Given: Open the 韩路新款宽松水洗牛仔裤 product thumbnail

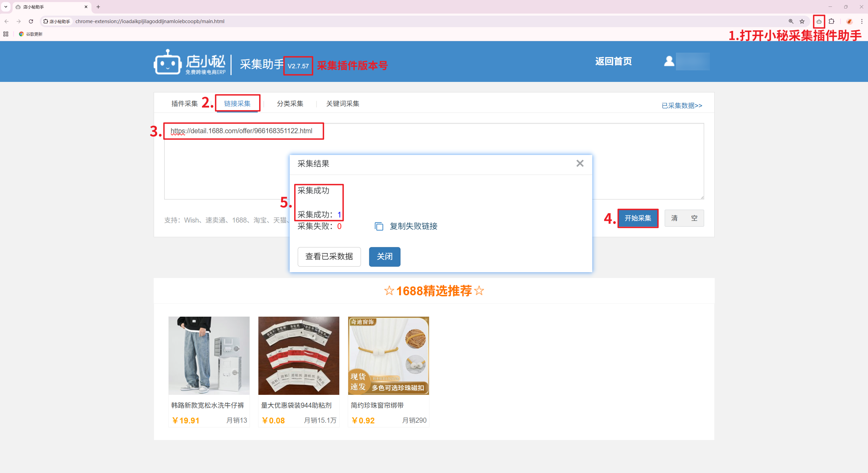Looking at the screenshot, I should click(x=209, y=355).
